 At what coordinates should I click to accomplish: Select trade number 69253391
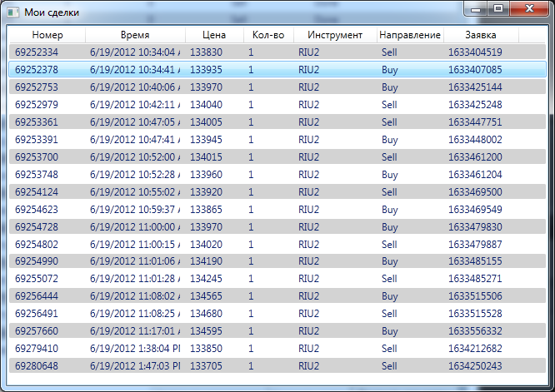click(x=37, y=140)
